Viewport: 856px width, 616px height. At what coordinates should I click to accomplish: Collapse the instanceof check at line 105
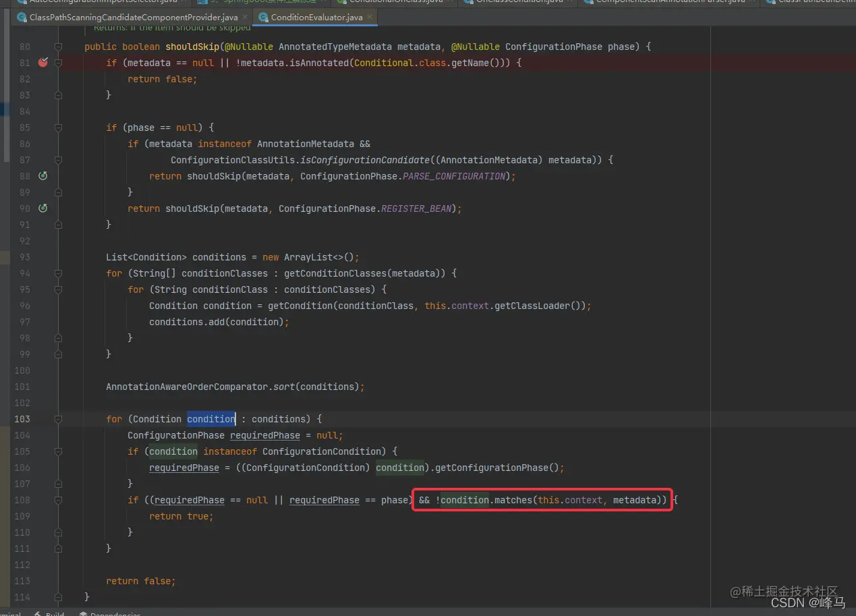click(58, 451)
